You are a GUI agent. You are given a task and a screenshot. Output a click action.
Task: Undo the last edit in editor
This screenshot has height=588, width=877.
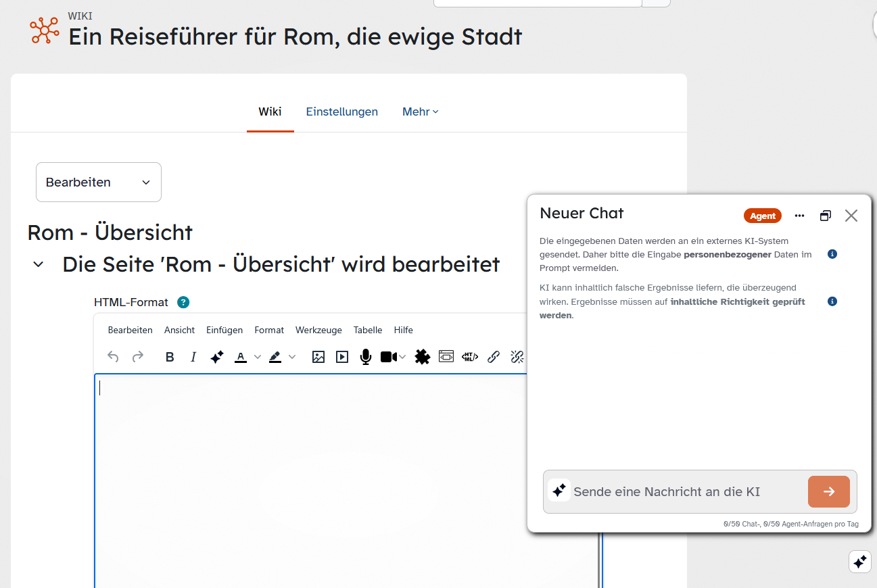click(113, 357)
